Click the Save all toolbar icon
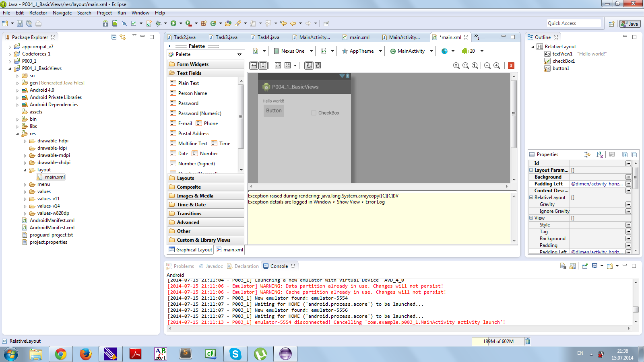644x362 pixels. point(29,23)
